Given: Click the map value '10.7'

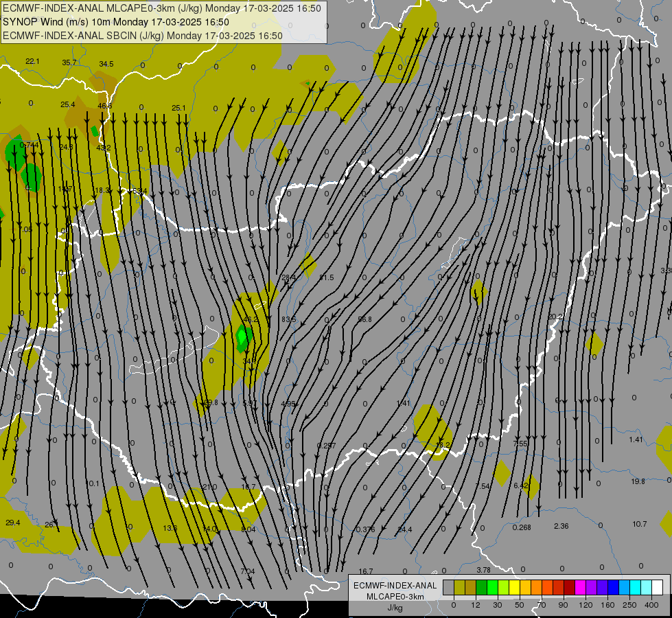Looking at the screenshot, I should point(640,524).
